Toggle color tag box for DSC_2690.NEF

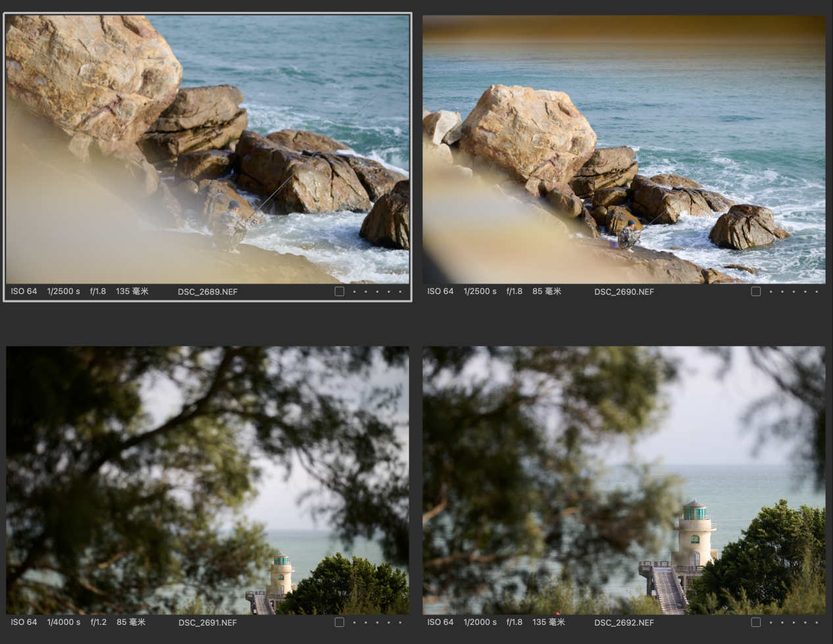[x=756, y=291]
